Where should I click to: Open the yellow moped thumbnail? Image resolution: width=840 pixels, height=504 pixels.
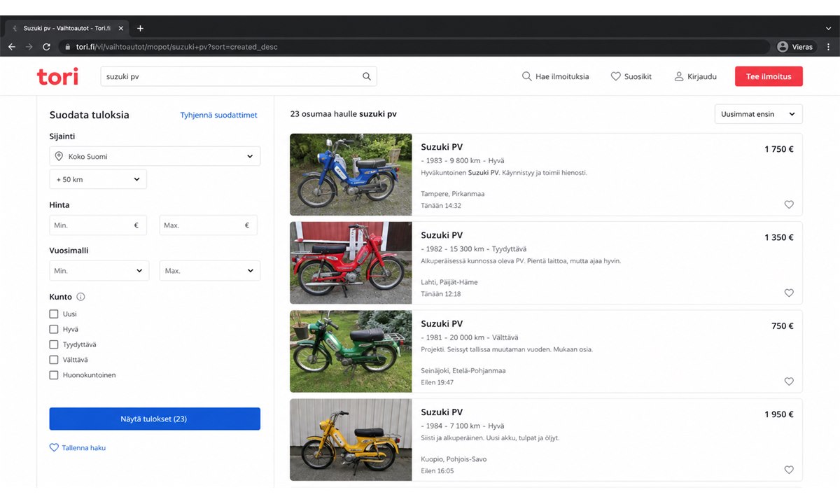351,439
